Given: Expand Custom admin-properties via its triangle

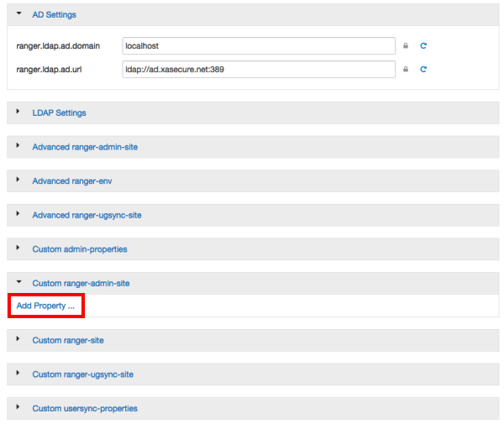Looking at the screenshot, I should (18, 249).
